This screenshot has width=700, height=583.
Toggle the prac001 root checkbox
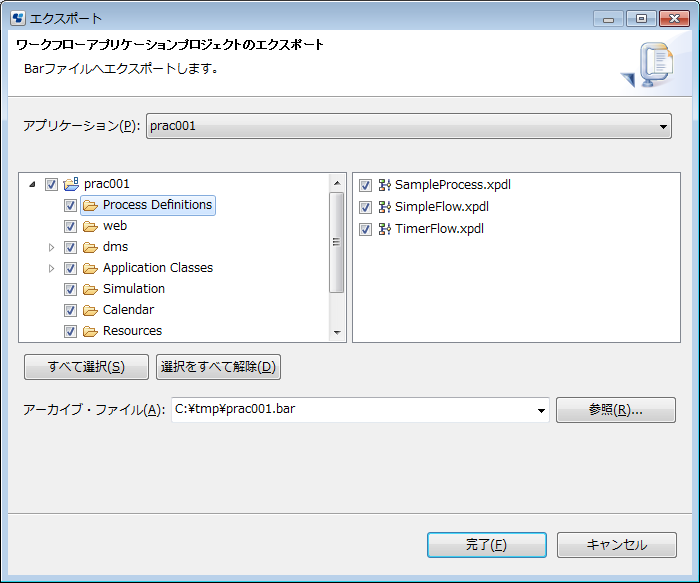51,184
